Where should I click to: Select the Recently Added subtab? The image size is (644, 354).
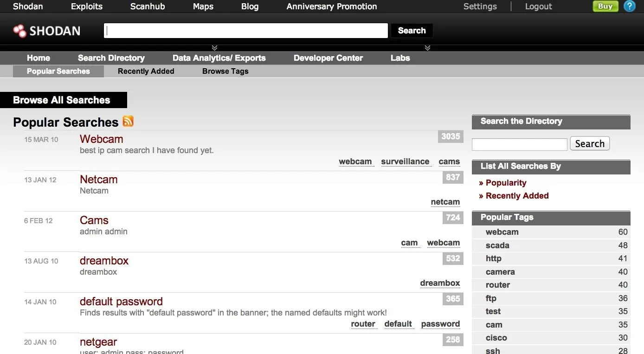click(x=146, y=71)
